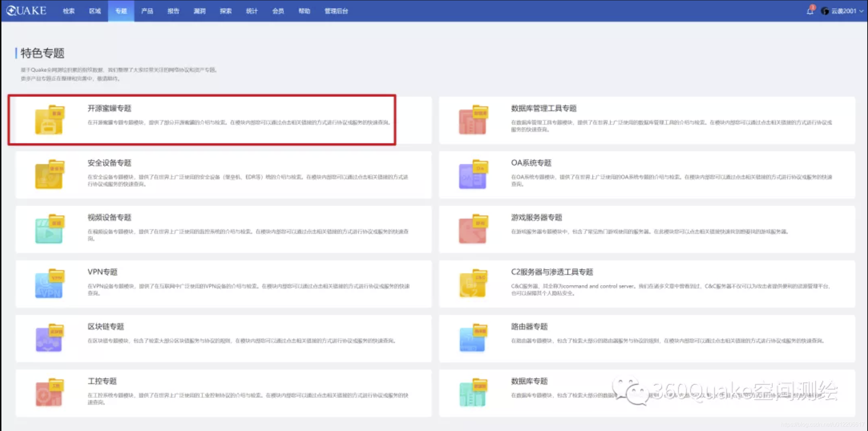This screenshot has width=868, height=431.
Task: Open the 数据库管理工具专题 title link
Action: coord(543,108)
